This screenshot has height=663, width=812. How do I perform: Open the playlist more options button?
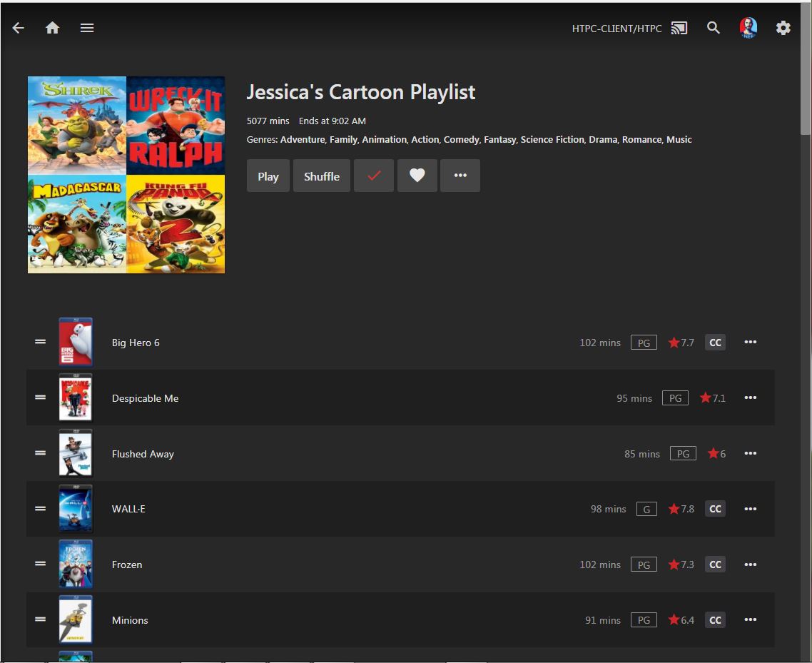tap(460, 176)
